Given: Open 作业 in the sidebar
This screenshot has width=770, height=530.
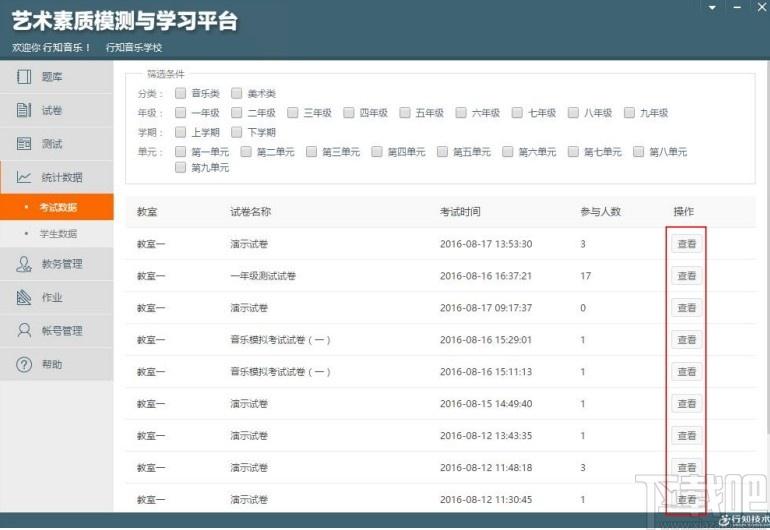Looking at the screenshot, I should 56,297.
